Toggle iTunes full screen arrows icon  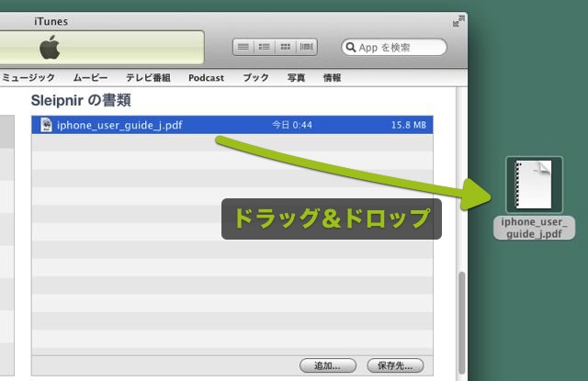tap(458, 21)
